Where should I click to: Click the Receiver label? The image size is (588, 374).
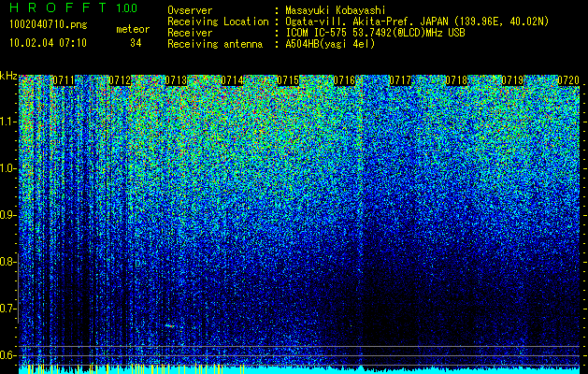[190, 33]
